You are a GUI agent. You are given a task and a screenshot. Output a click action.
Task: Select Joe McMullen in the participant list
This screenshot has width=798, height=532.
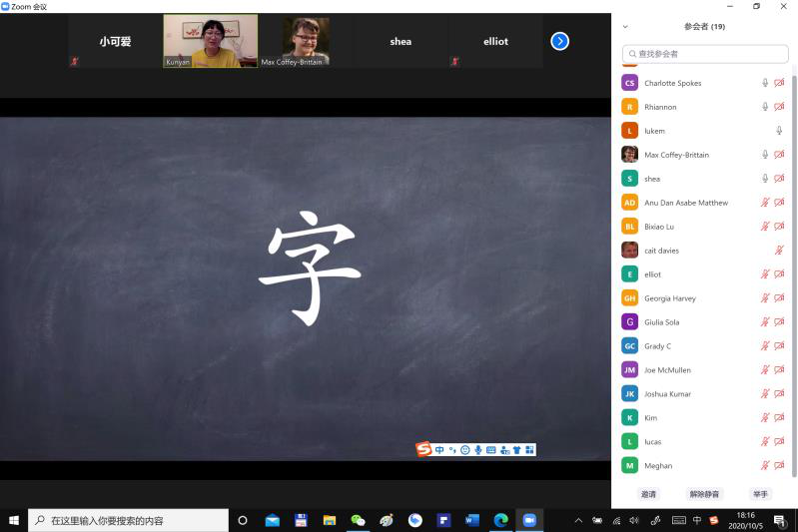point(668,370)
